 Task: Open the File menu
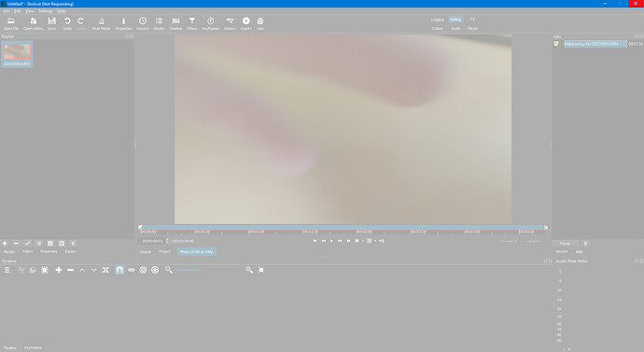[x=7, y=11]
